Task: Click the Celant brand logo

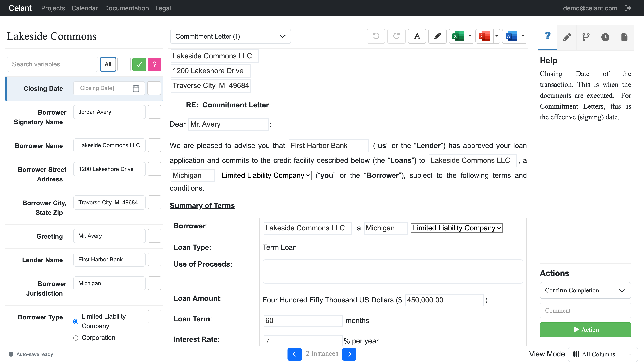Action: click(x=20, y=8)
